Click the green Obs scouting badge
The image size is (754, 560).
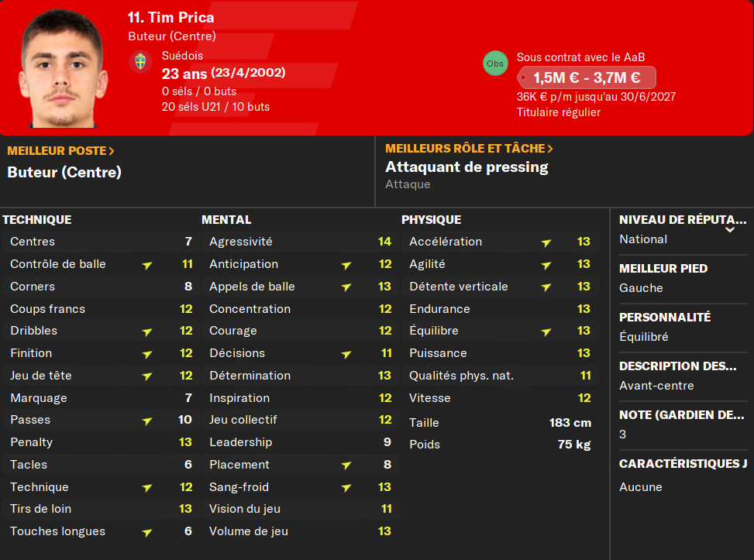[x=495, y=64]
